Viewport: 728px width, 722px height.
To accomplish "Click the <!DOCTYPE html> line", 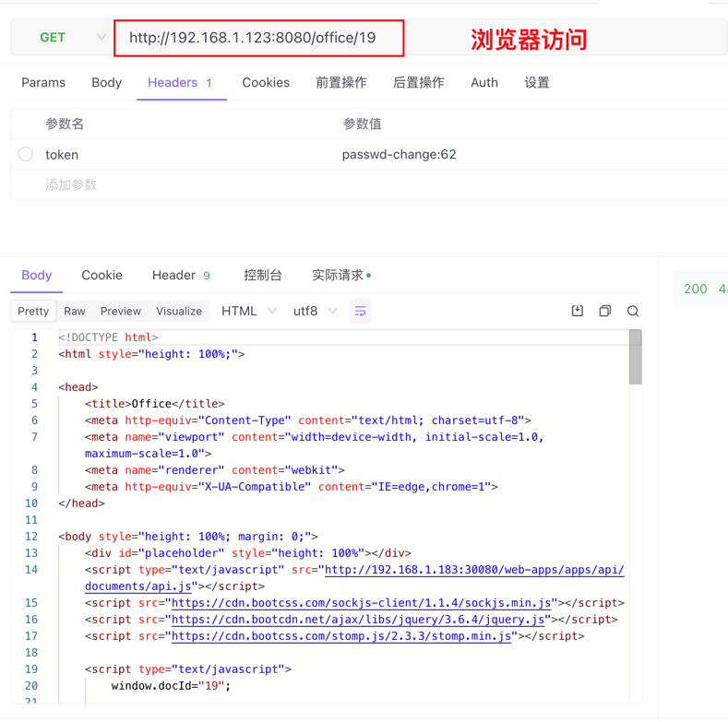I will 108,337.
